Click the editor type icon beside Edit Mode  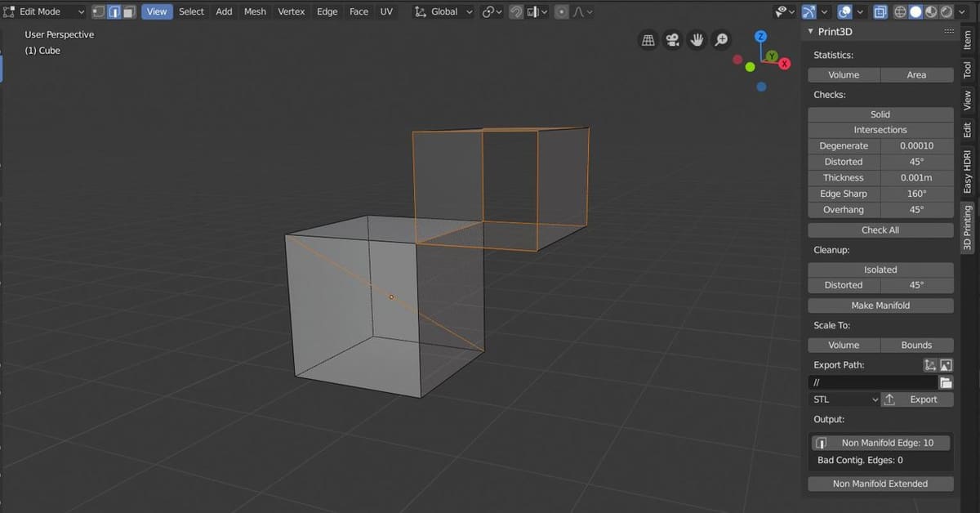click(x=9, y=11)
